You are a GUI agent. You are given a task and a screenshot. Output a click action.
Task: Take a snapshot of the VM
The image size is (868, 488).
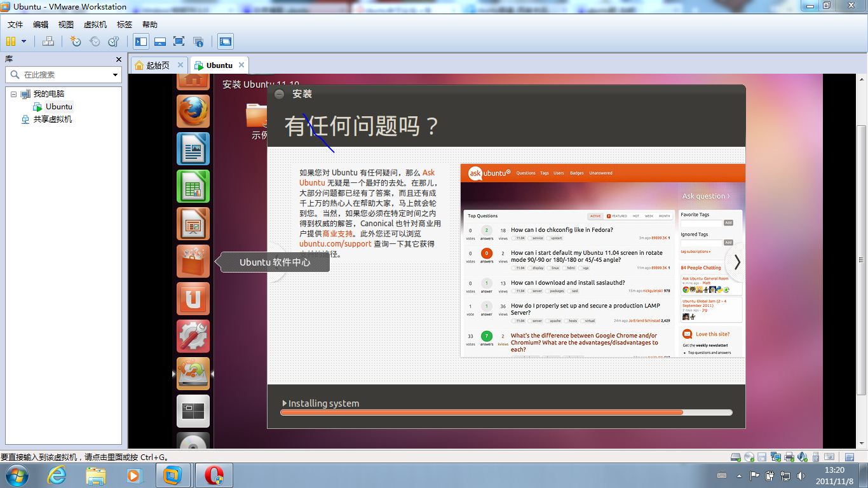(76, 41)
